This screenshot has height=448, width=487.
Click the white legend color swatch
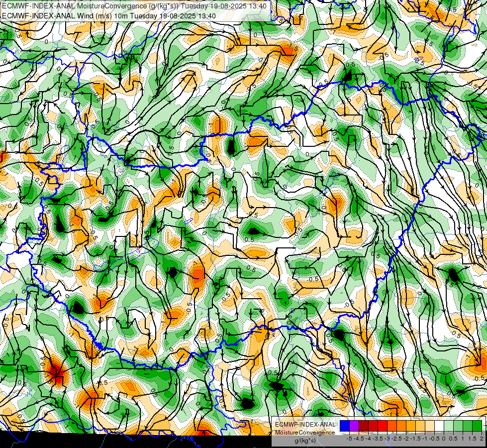coord(439,426)
